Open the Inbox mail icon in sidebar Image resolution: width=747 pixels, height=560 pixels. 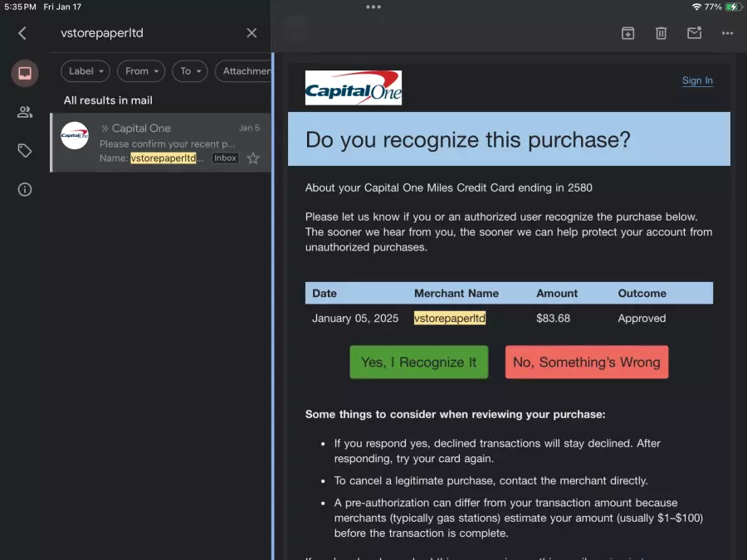[x=25, y=73]
